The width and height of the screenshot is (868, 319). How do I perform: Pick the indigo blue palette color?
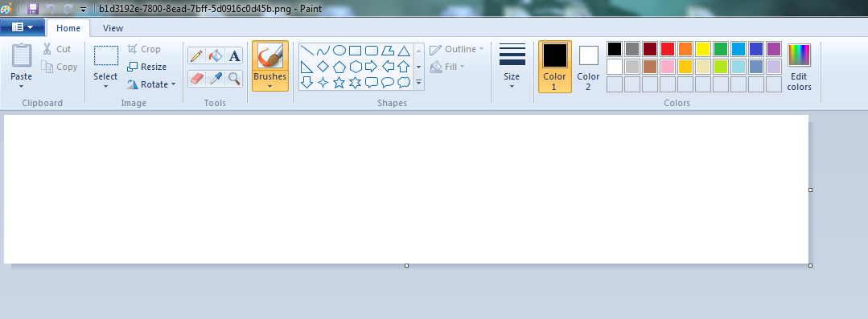pos(756,49)
